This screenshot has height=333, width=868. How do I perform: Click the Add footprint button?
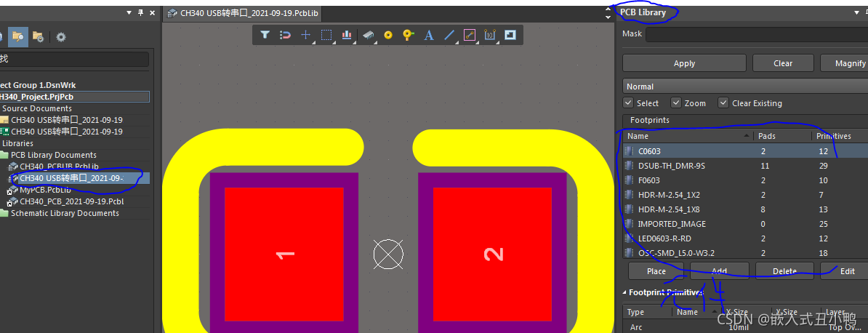coord(719,271)
